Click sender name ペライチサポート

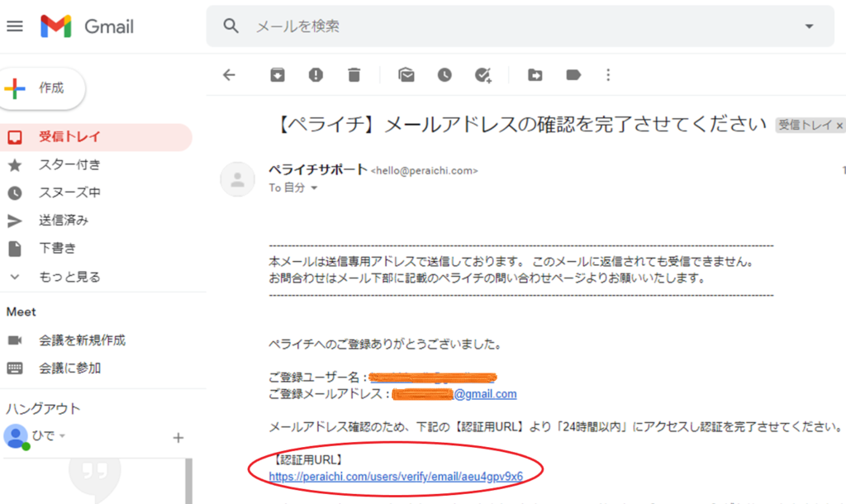click(x=318, y=169)
